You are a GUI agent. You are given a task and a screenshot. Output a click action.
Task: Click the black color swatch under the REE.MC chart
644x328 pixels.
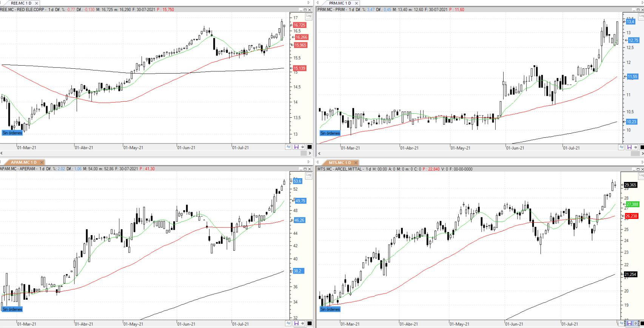310,147
